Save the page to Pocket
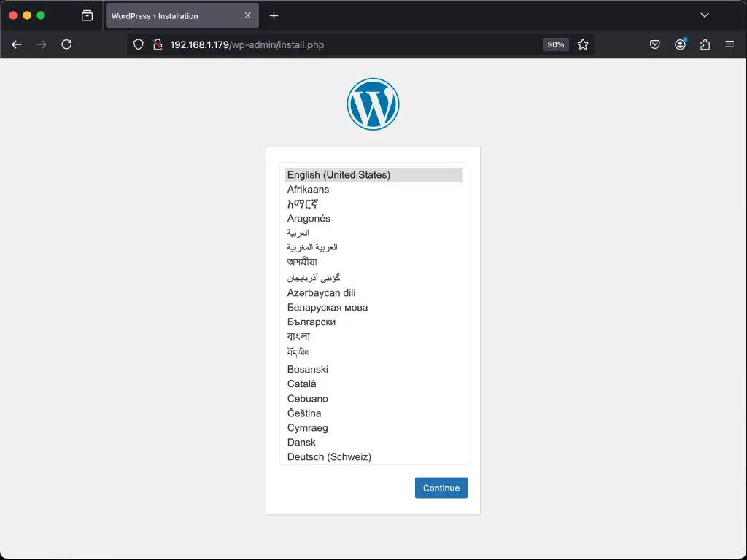The height and width of the screenshot is (560, 747). coord(654,44)
